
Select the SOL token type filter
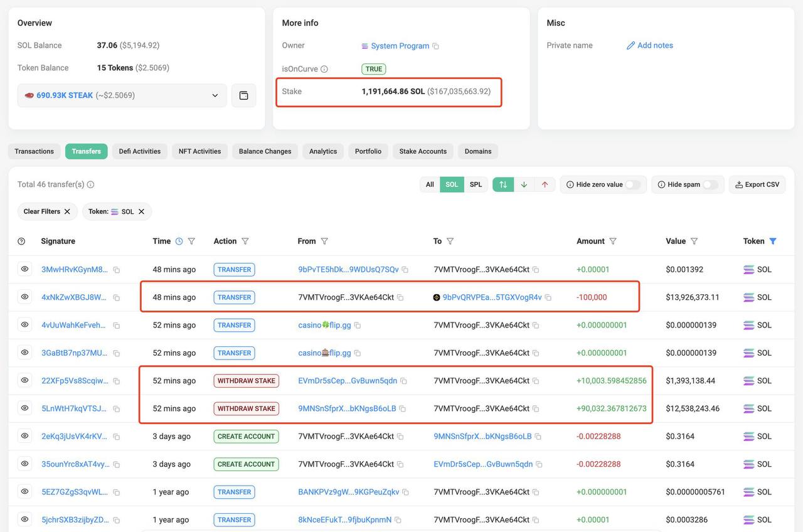[452, 184]
